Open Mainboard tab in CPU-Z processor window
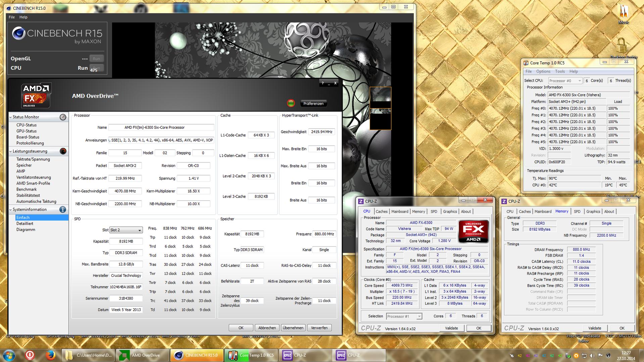 [400, 212]
